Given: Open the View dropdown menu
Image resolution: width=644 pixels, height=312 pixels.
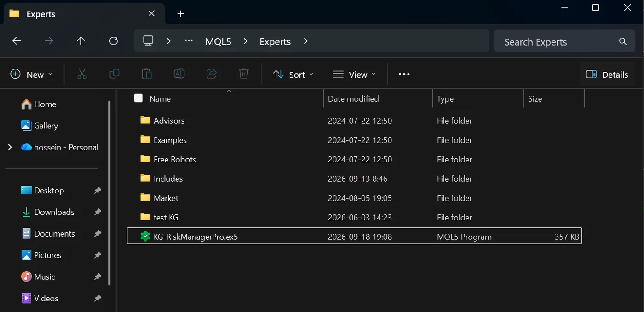Looking at the screenshot, I should point(354,75).
